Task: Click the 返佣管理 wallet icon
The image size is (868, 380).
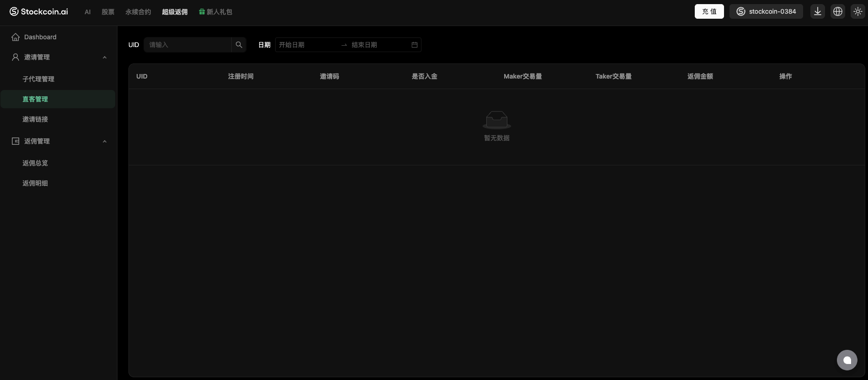Action: pyautogui.click(x=16, y=141)
